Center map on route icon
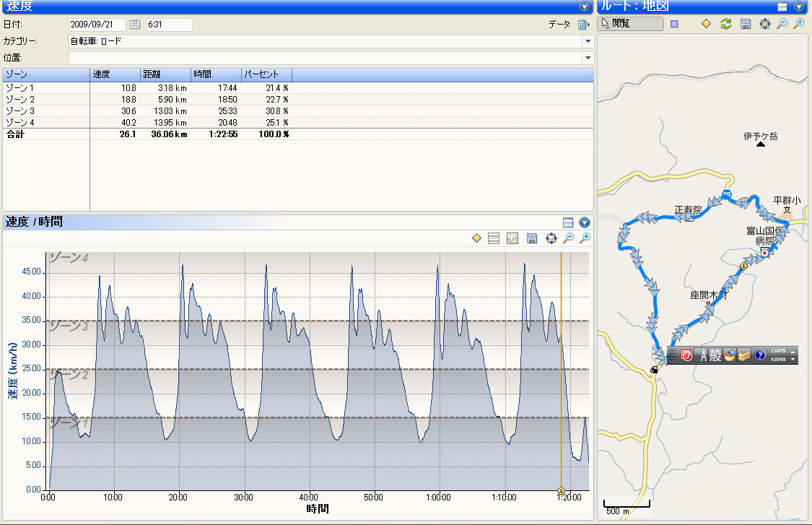The width and height of the screenshot is (812, 525). (765, 24)
